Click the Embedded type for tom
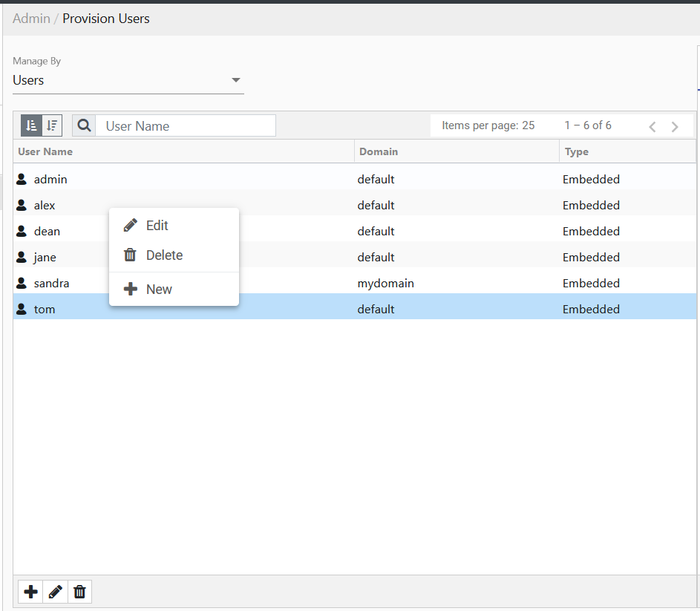 pyautogui.click(x=591, y=309)
